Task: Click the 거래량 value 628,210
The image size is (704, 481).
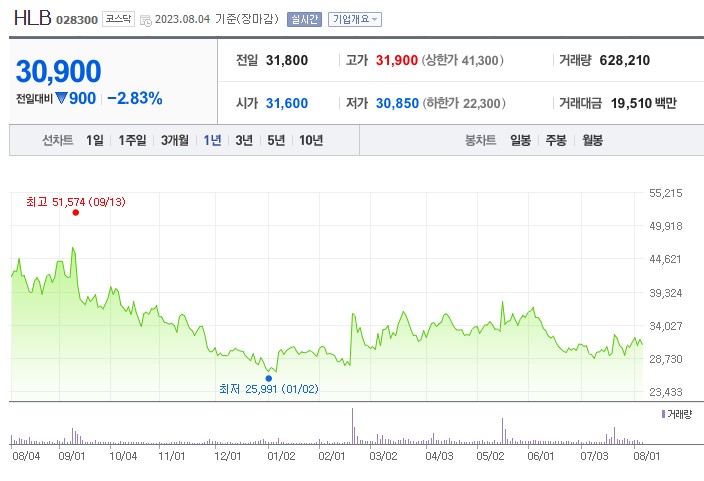Action: 625,60
